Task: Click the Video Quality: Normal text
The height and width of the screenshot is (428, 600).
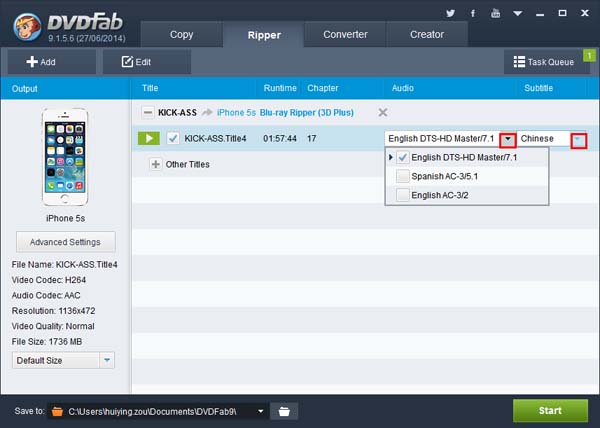Action: click(53, 326)
